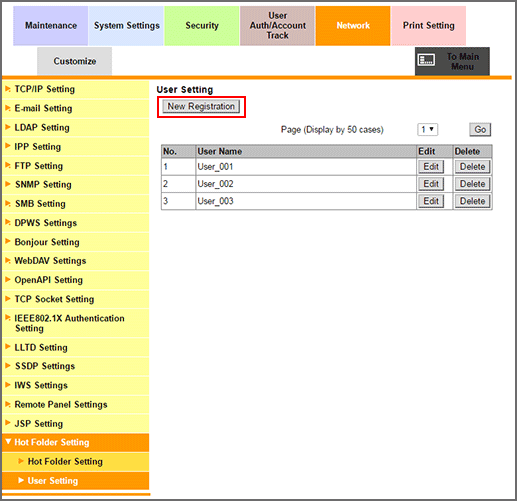517x501 pixels.
Task: Delete User_003 from the list
Action: click(x=472, y=201)
